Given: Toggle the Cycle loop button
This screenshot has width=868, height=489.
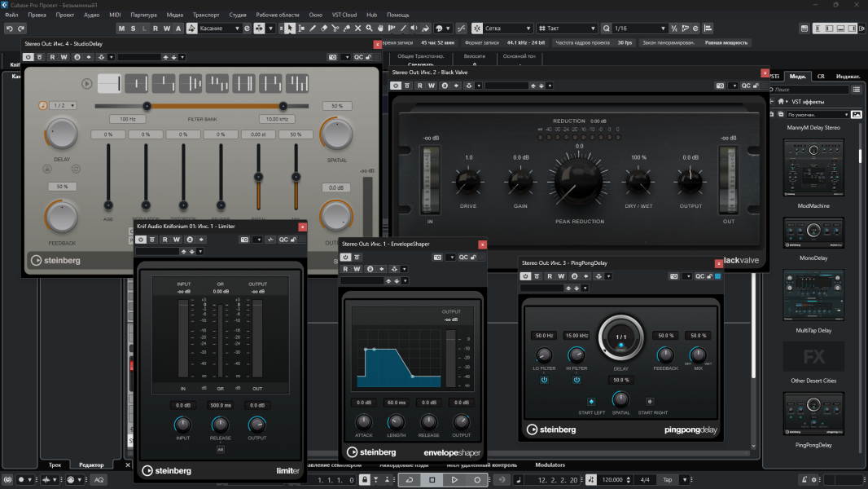Looking at the screenshot, I should (410, 479).
